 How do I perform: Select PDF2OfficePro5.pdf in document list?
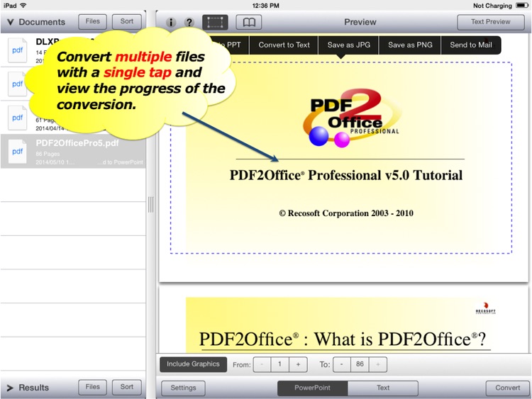pyautogui.click(x=73, y=151)
